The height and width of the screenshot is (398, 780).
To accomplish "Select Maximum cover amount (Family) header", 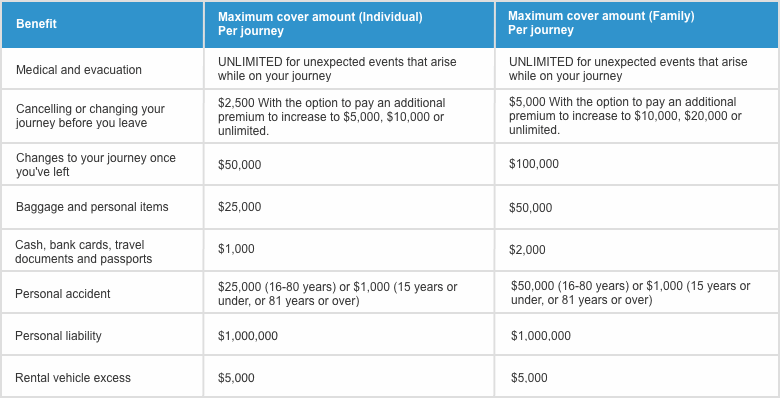I will click(x=601, y=23).
